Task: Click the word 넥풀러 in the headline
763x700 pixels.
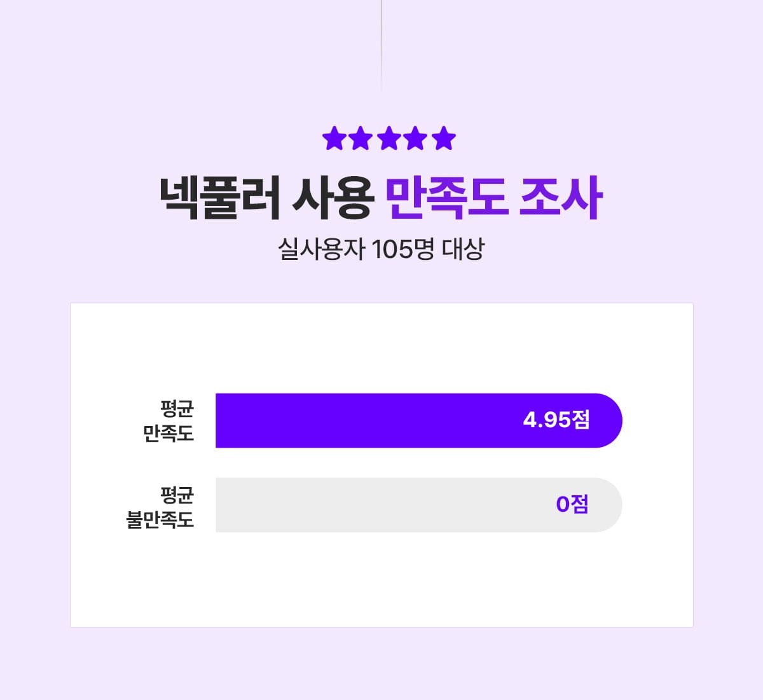Action: click(220, 197)
